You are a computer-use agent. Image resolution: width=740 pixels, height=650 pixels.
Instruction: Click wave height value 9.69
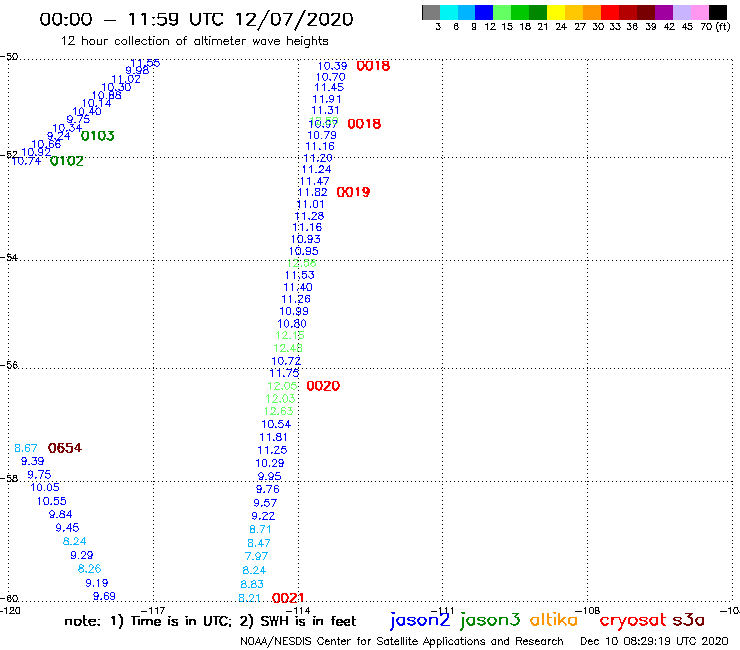[104, 596]
